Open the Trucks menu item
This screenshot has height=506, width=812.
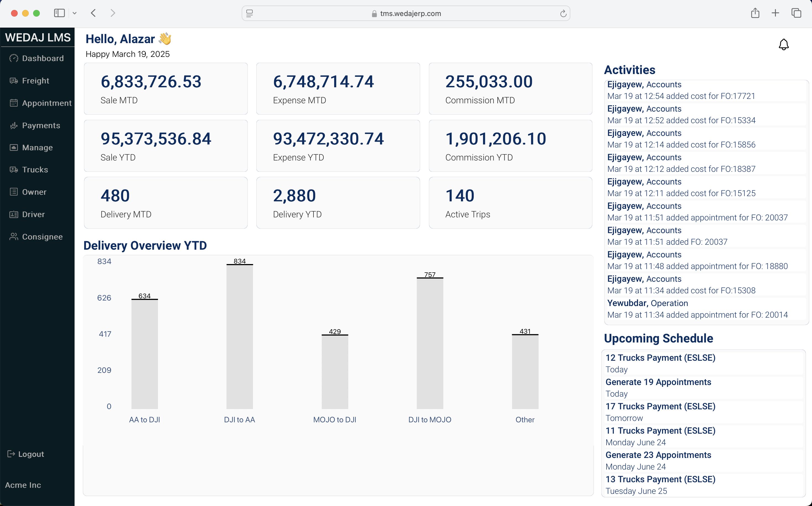[x=35, y=170]
